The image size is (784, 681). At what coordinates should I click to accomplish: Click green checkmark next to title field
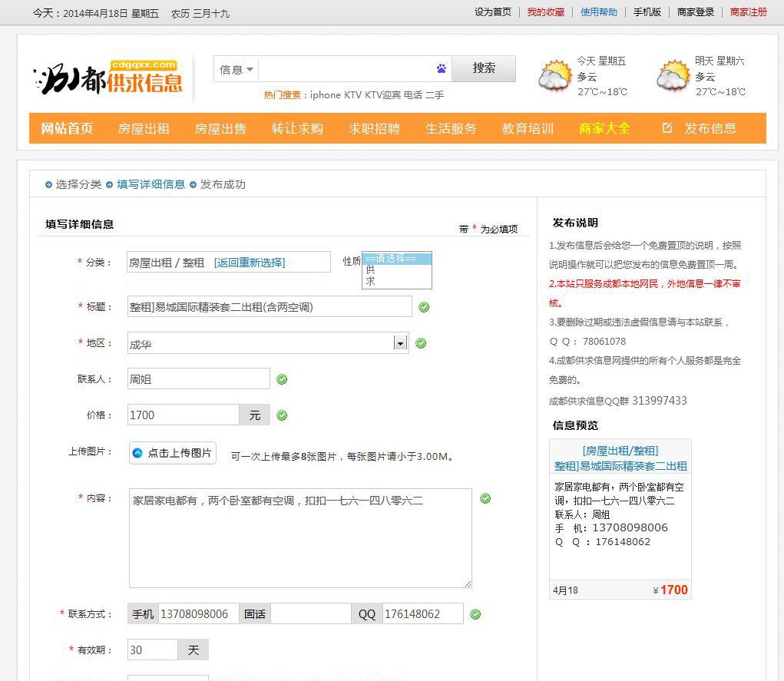pyautogui.click(x=424, y=307)
